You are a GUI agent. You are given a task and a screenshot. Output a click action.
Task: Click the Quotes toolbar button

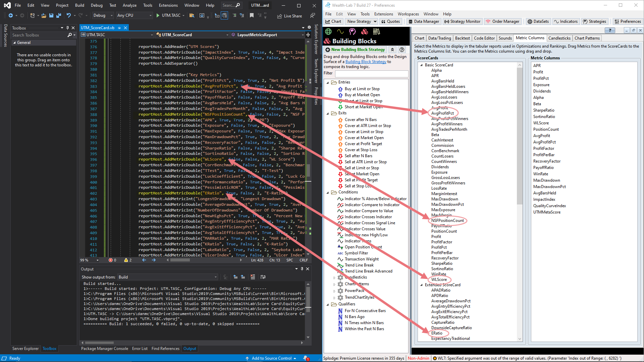[x=390, y=21]
